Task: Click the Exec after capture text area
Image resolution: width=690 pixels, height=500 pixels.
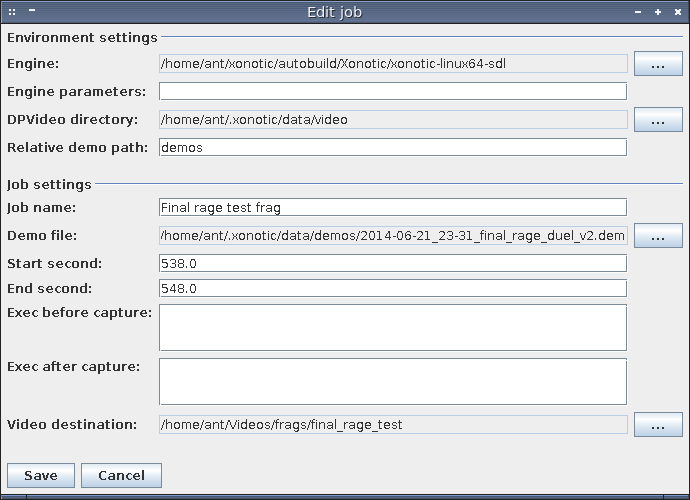Action: (x=392, y=381)
